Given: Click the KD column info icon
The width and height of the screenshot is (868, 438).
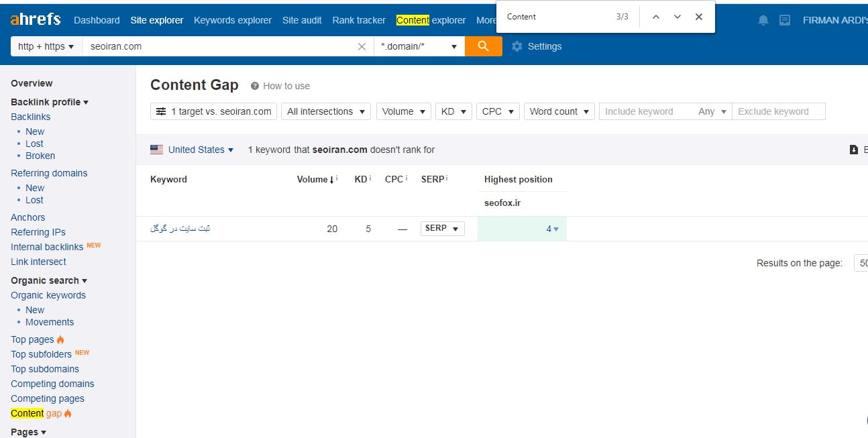Looking at the screenshot, I should (x=370, y=178).
